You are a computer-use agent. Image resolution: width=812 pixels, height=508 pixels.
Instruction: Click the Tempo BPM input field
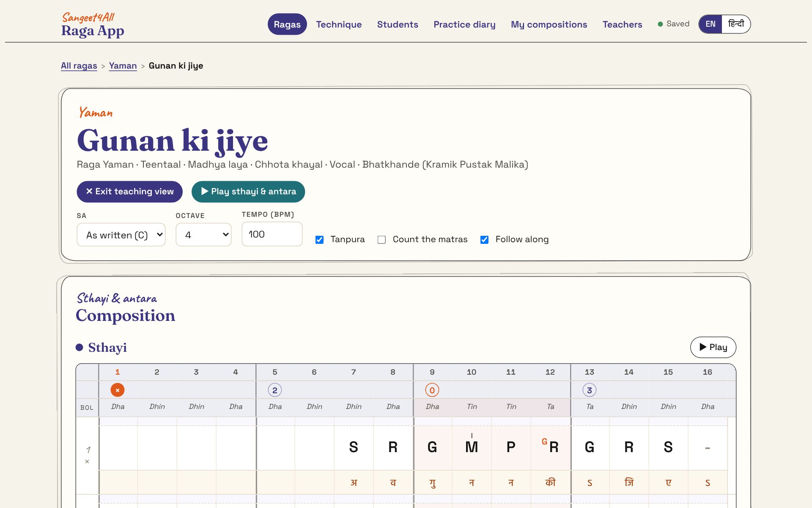[272, 234]
